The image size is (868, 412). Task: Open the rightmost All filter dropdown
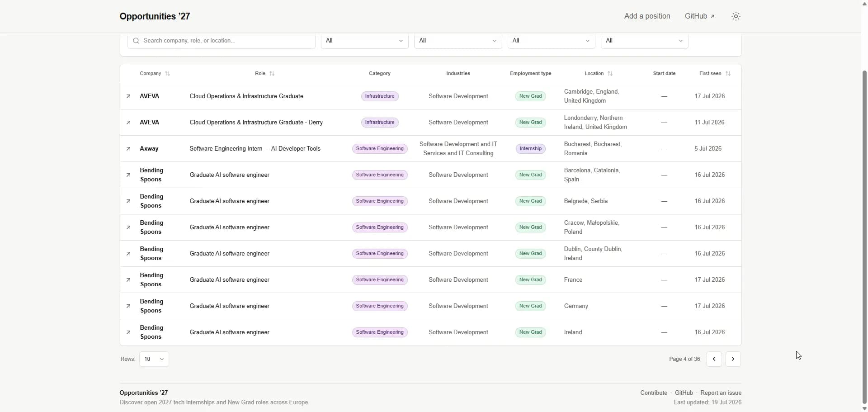pyautogui.click(x=645, y=41)
